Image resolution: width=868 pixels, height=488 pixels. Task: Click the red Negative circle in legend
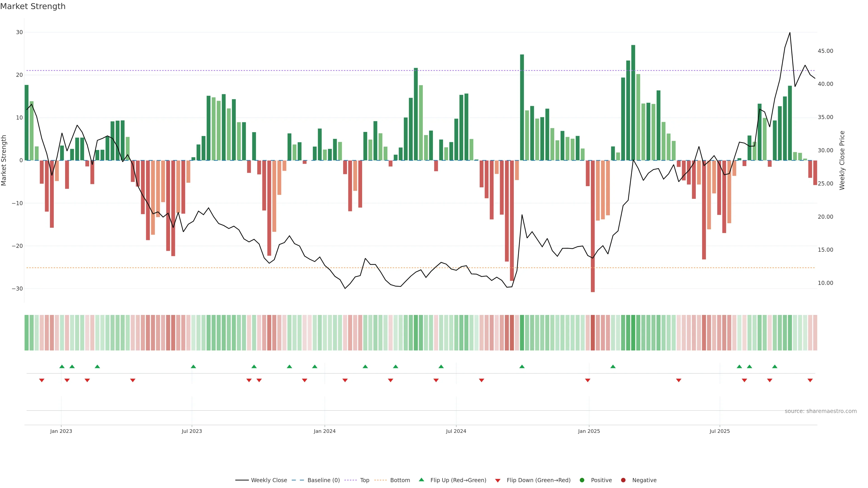pyautogui.click(x=623, y=480)
